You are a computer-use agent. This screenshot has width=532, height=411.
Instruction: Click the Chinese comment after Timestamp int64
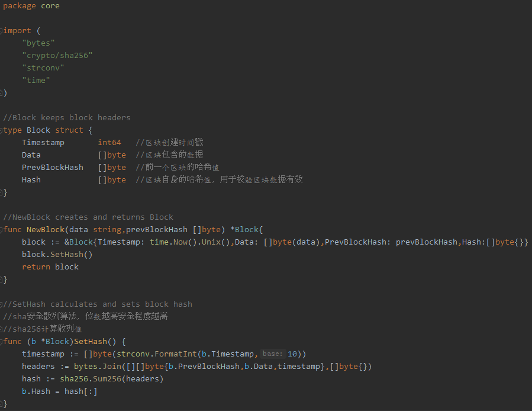169,142
